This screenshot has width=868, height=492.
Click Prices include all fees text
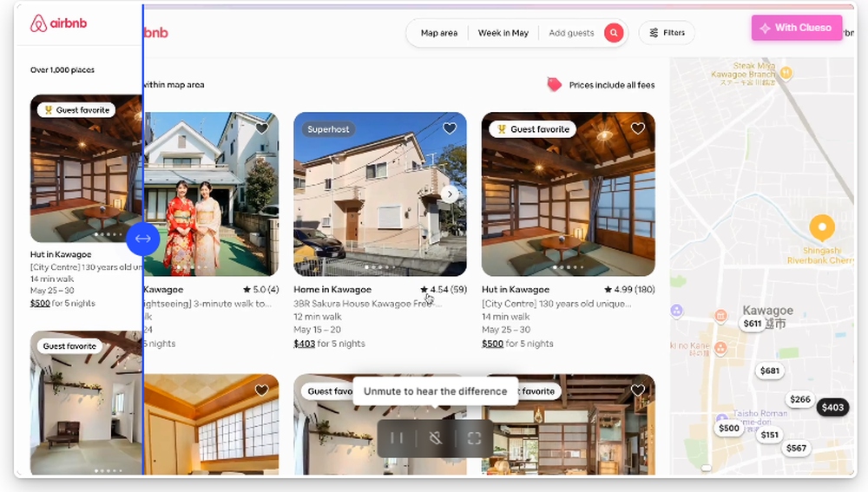[x=612, y=85]
